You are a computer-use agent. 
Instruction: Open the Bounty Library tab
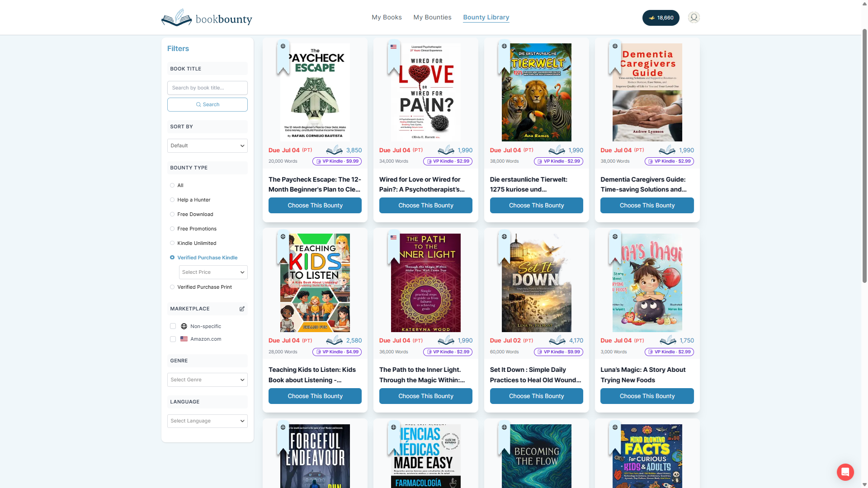486,17
